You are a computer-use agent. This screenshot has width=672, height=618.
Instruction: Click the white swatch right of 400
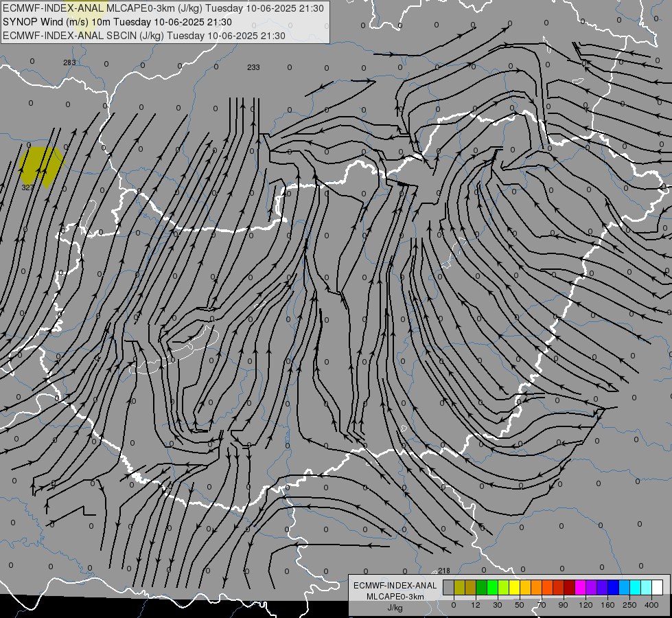pyautogui.click(x=658, y=587)
